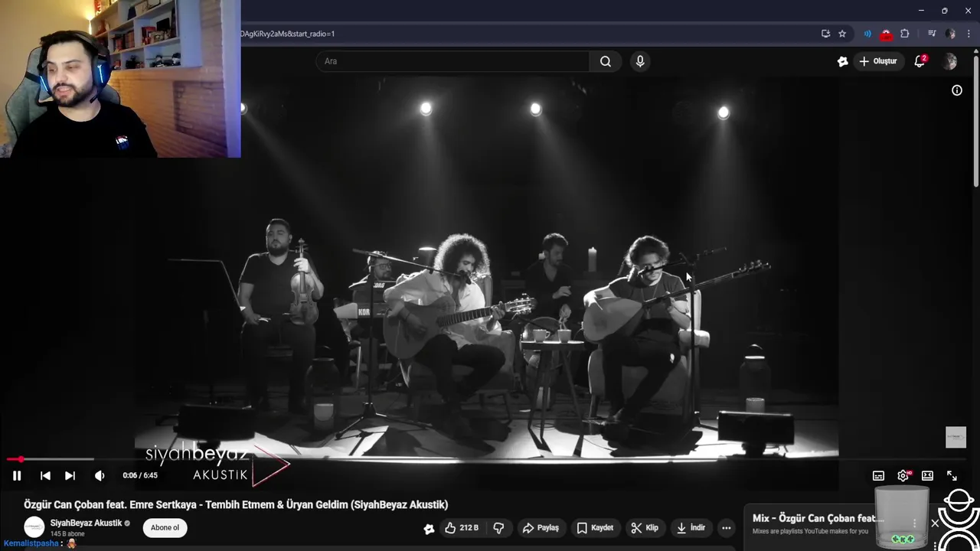Screen dimensions: 980x551
Task: Create a clip with Klip button
Action: pos(645,528)
